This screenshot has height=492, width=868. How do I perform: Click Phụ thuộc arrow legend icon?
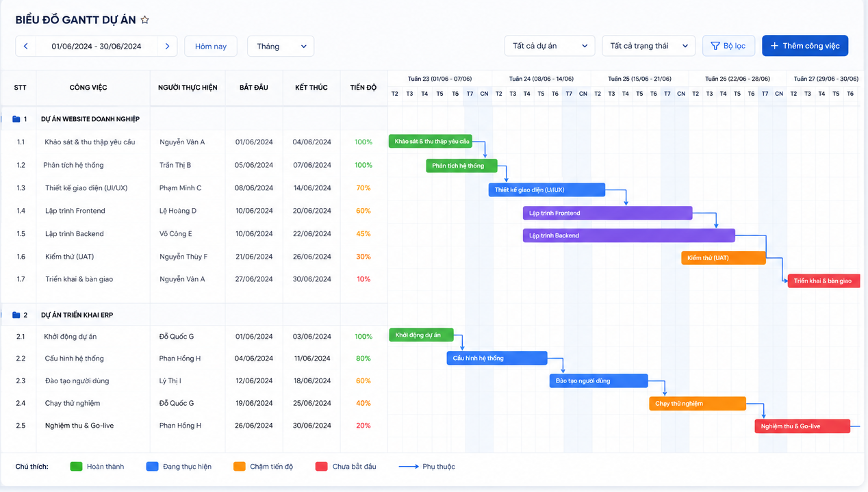(409, 467)
